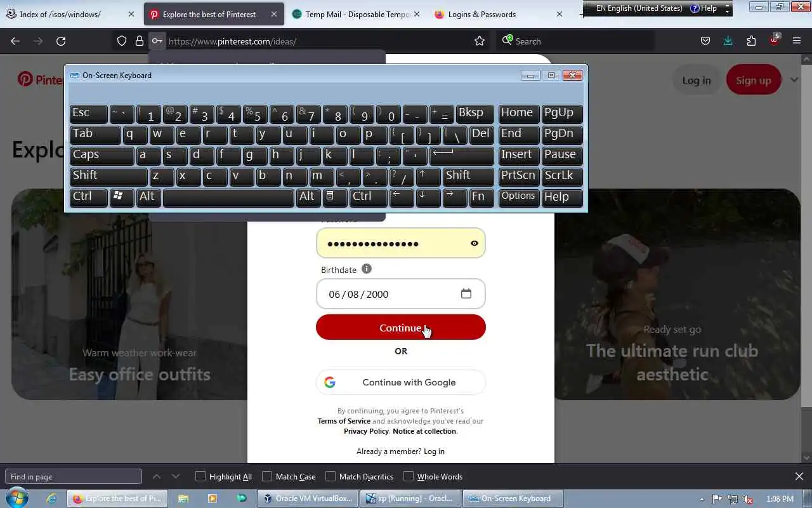
Task: Toggle the Caps key on on-screen keyboard
Action: [x=101, y=156]
